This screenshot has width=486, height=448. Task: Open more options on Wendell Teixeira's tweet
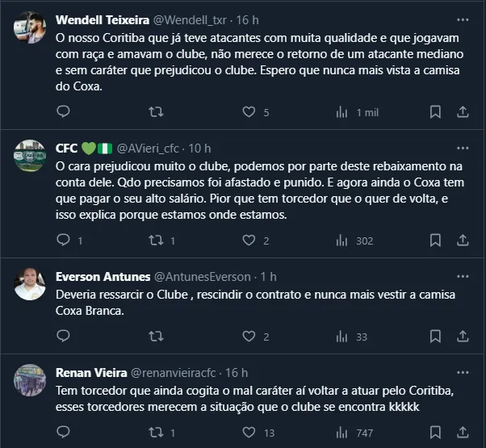(460, 18)
